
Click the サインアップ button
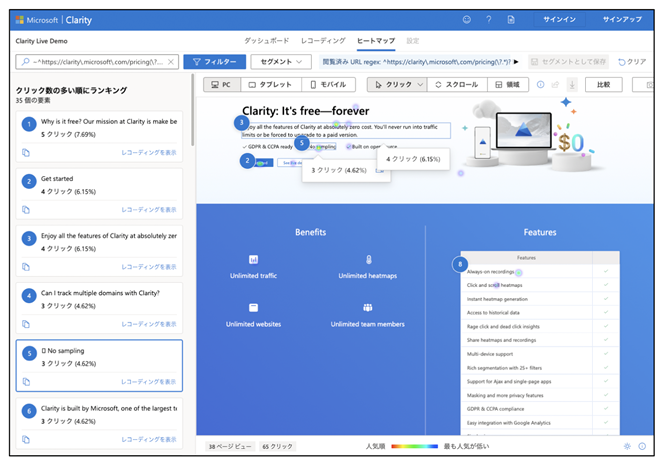[622, 20]
